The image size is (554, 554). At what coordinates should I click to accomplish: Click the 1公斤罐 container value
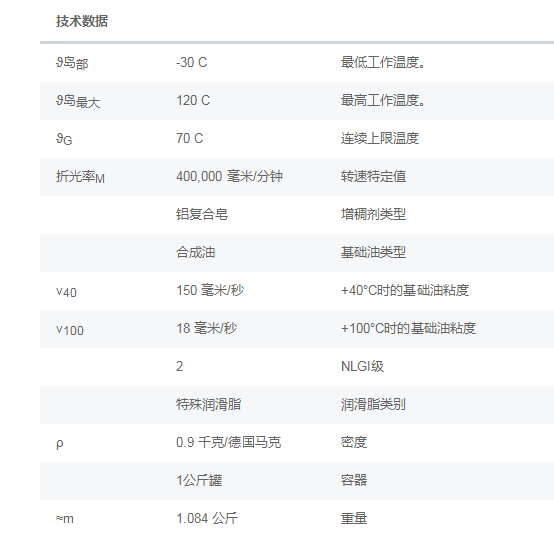click(x=199, y=480)
